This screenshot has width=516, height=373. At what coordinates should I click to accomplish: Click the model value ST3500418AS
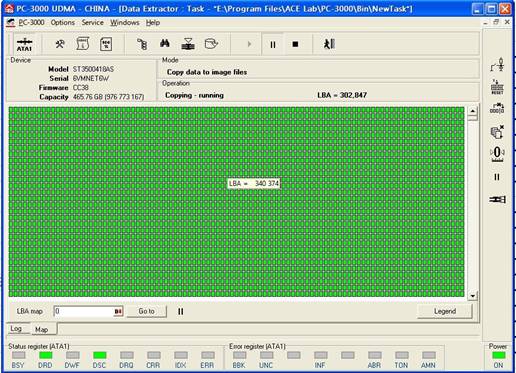[x=93, y=69]
